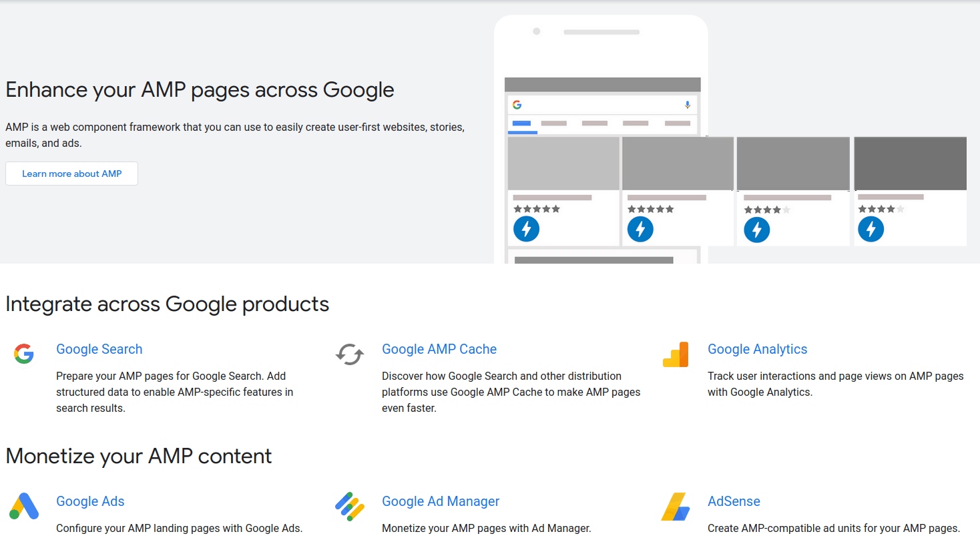This screenshot has height=560, width=980.
Task: Click the second tab in the search results mockup
Action: click(x=553, y=123)
